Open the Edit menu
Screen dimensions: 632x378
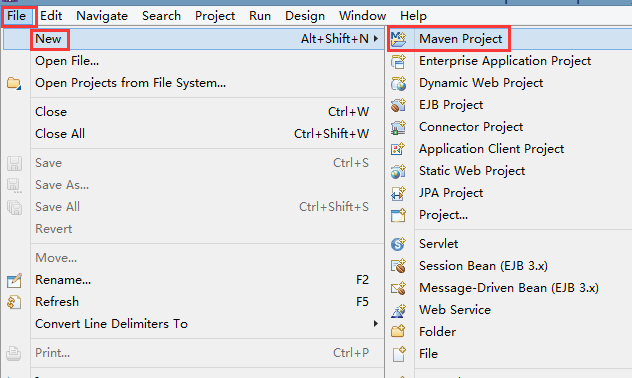tap(51, 16)
